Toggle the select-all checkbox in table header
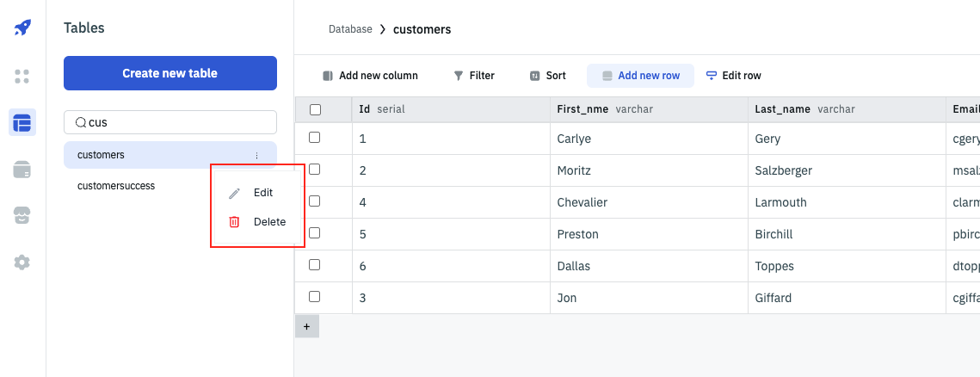Screen dimensions: 980x377 click(x=315, y=109)
